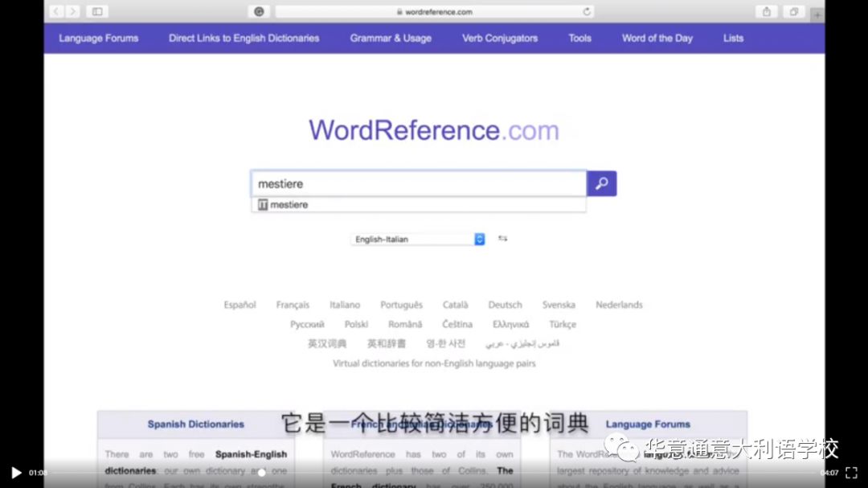Select the mestiere autocomplete suggestion
This screenshot has width=868, height=488.
[419, 204]
